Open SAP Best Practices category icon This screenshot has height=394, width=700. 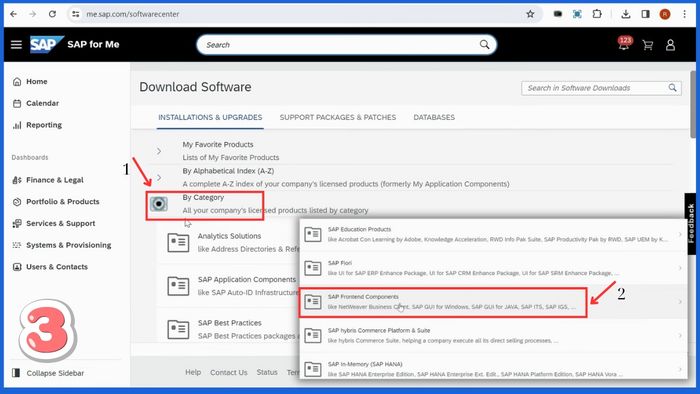coord(178,329)
